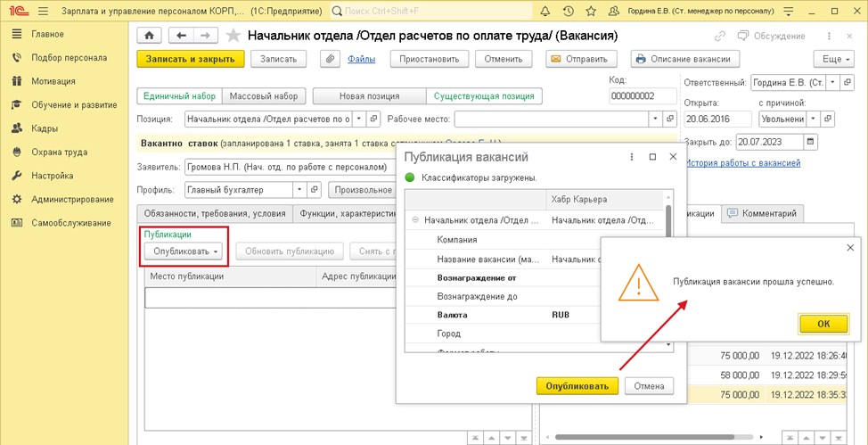Viewport: 868px width, 445px height.
Task: Open calendar picker for Закрыть до date
Action: click(810, 142)
